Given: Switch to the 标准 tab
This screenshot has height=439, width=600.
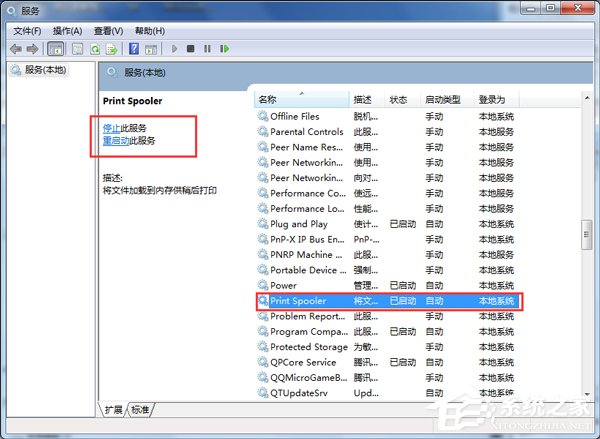Looking at the screenshot, I should [x=140, y=410].
